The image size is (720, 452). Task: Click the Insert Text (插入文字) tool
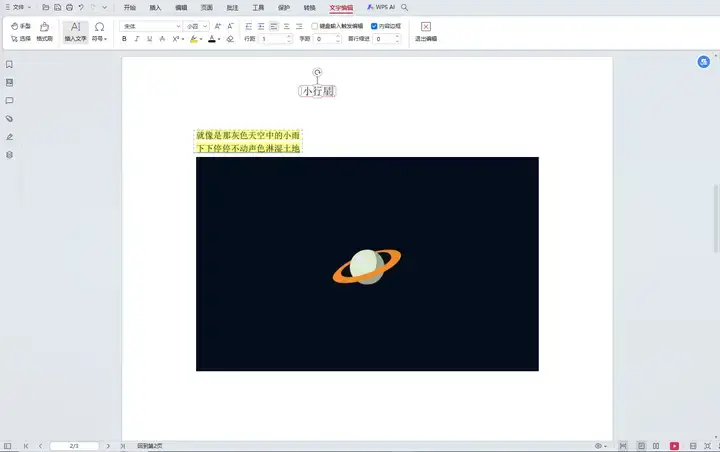75,32
